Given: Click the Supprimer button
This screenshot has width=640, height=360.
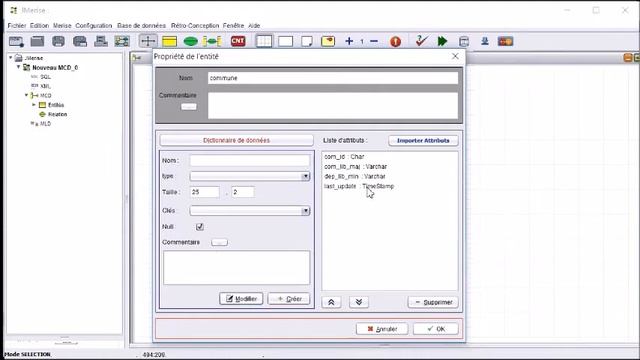Looking at the screenshot, I should point(433,302).
